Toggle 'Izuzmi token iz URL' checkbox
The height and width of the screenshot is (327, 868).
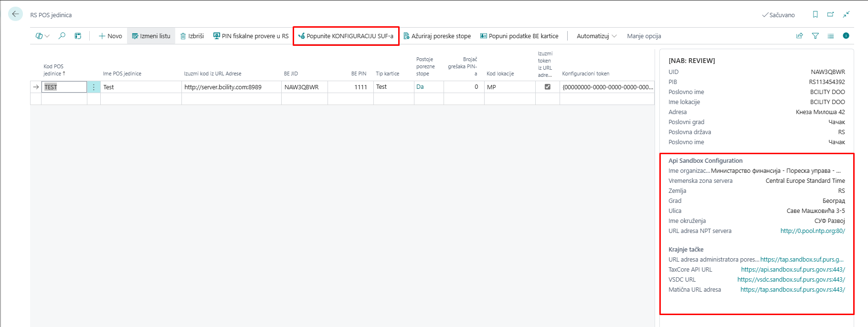tap(547, 87)
